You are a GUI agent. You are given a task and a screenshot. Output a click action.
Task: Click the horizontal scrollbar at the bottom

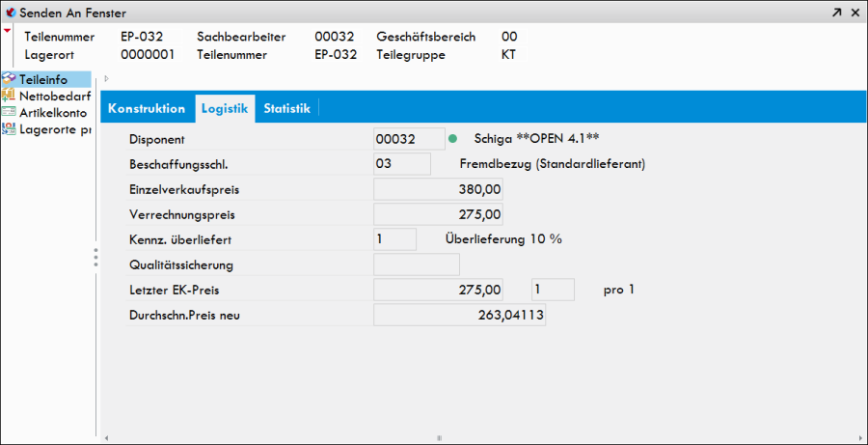pyautogui.click(x=439, y=437)
